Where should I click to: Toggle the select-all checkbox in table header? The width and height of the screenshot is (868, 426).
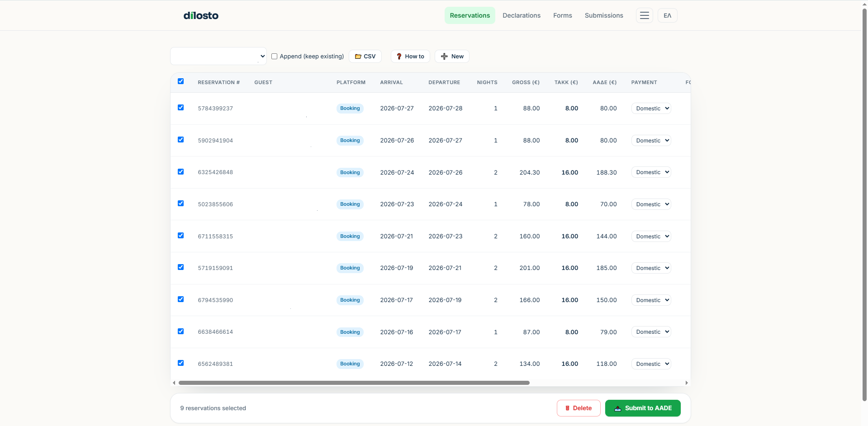click(x=180, y=81)
